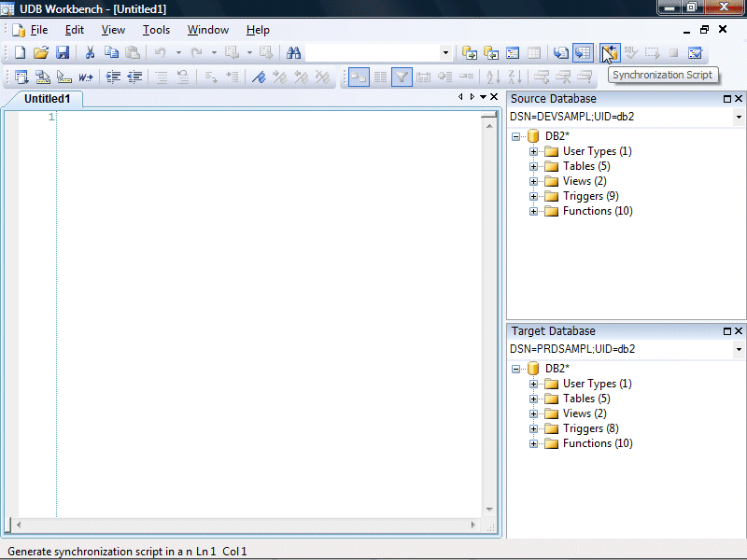Screen dimensions: 747x560
Task: Open the Help menu
Action: [x=258, y=30]
